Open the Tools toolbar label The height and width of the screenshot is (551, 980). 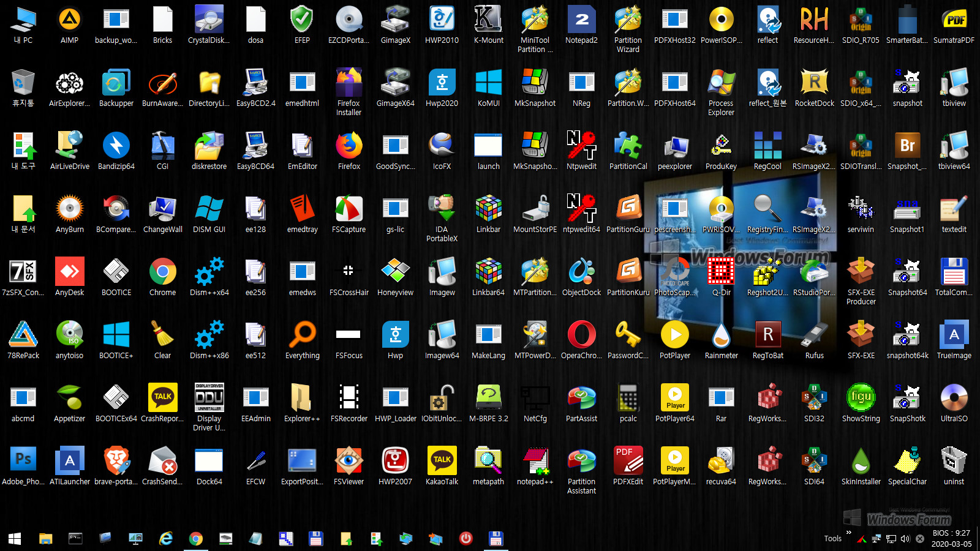pos(832,539)
